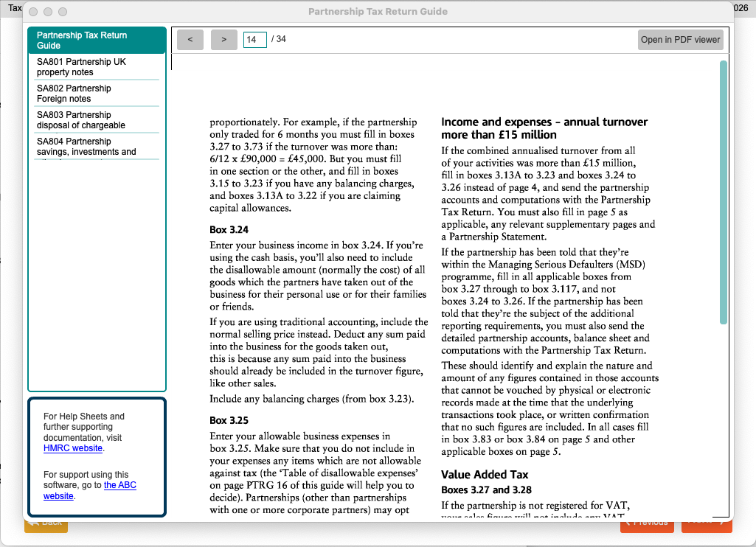
Task: Go to previous page with the < button
Action: [190, 40]
